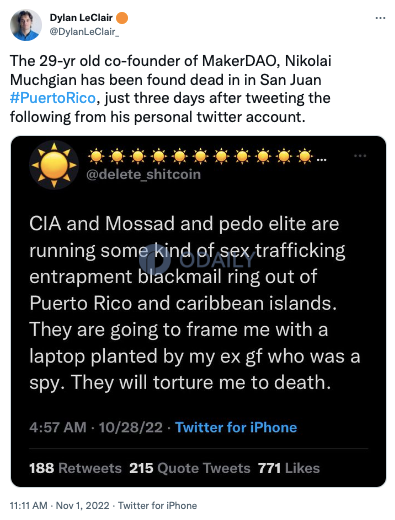
Task: Click the Dylan LeClair display name
Action: [x=81, y=18]
